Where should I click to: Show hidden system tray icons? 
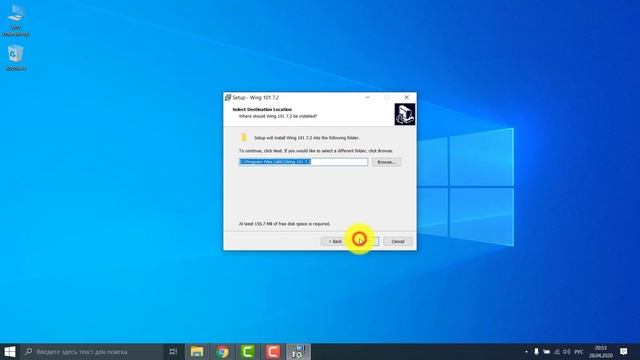pos(526,351)
